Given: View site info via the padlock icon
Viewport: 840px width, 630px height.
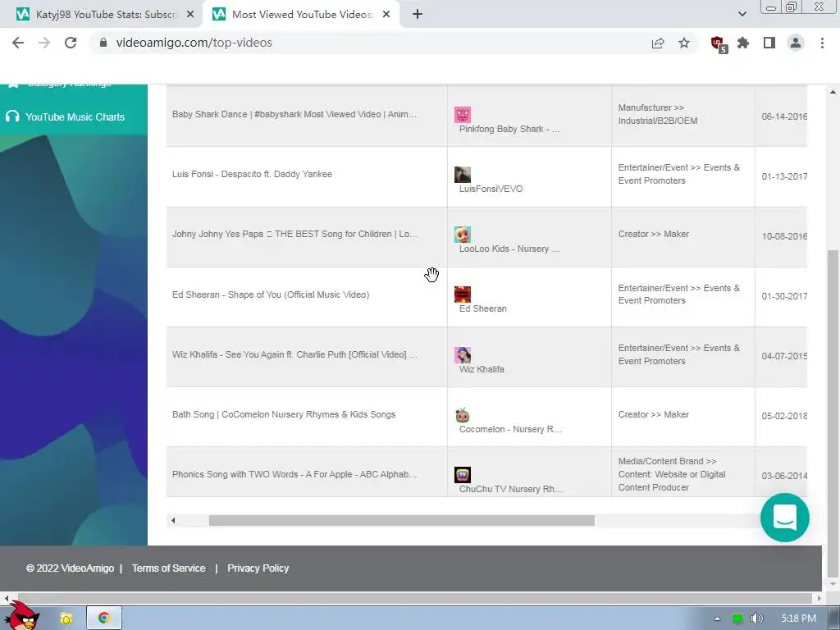Looking at the screenshot, I should [103, 43].
